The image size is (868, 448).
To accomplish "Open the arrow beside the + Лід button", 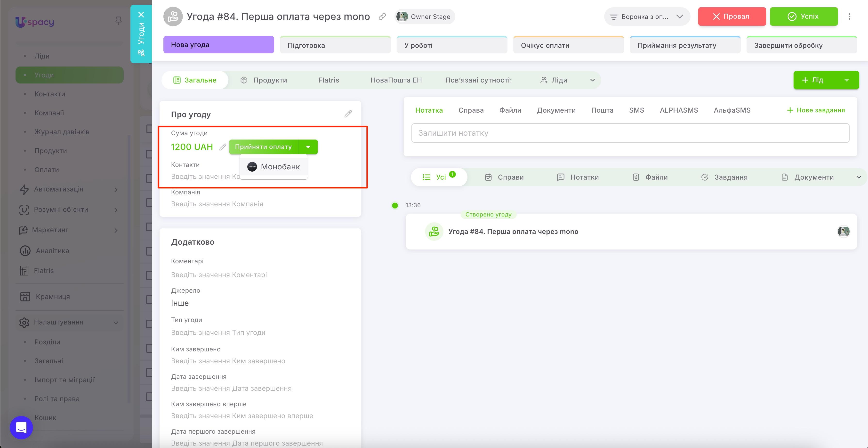I will [x=846, y=80].
